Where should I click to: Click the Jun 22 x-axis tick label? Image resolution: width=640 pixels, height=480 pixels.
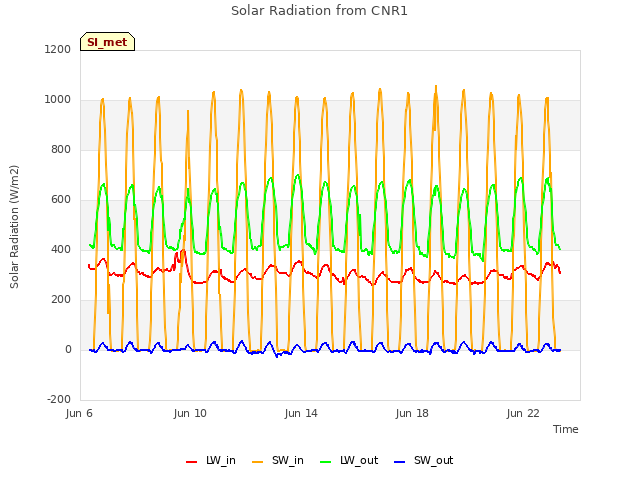pyautogui.click(x=523, y=413)
